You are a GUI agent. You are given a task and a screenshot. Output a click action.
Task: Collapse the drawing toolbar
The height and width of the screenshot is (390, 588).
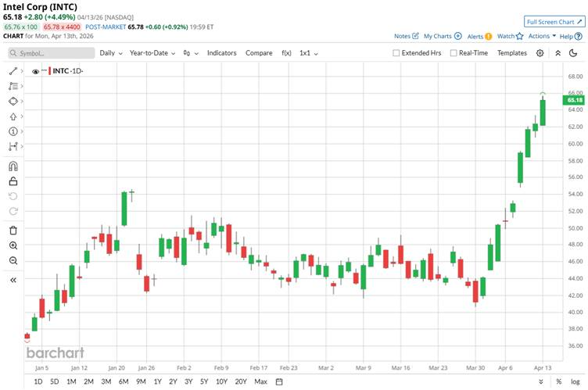(x=13, y=280)
